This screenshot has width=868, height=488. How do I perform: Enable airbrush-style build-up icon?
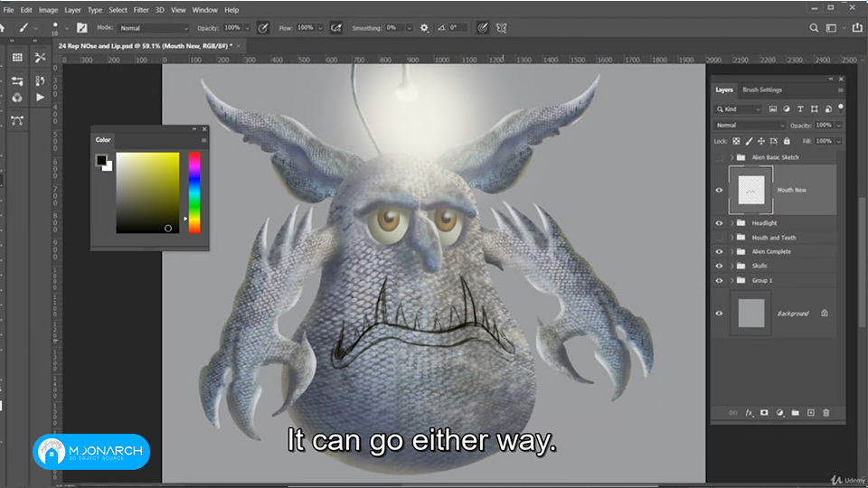(336, 28)
